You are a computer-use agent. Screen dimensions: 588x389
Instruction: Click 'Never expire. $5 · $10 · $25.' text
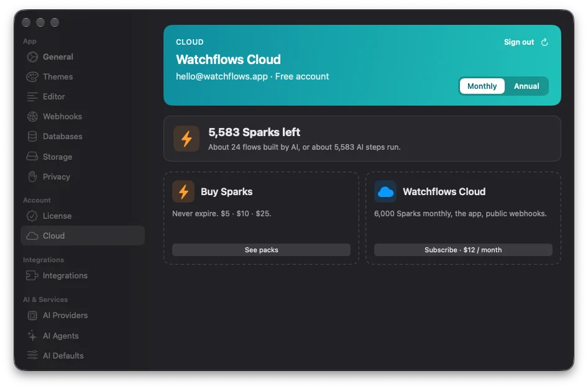222,214
